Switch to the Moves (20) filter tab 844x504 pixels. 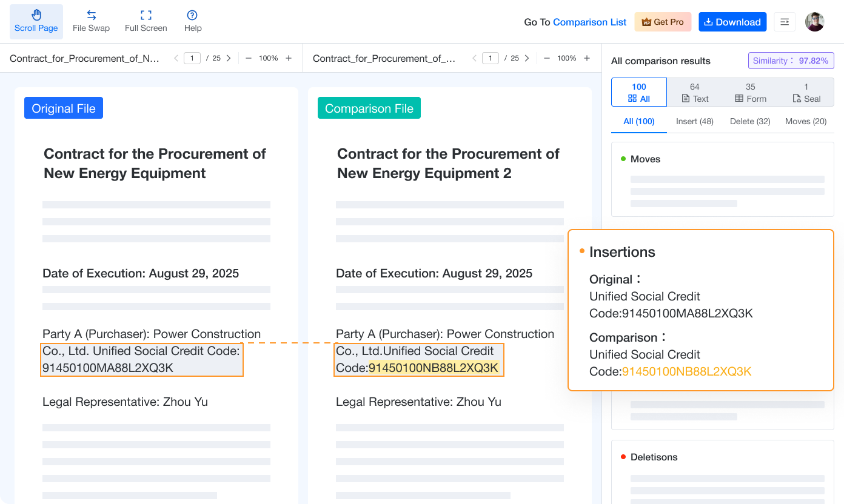click(806, 121)
